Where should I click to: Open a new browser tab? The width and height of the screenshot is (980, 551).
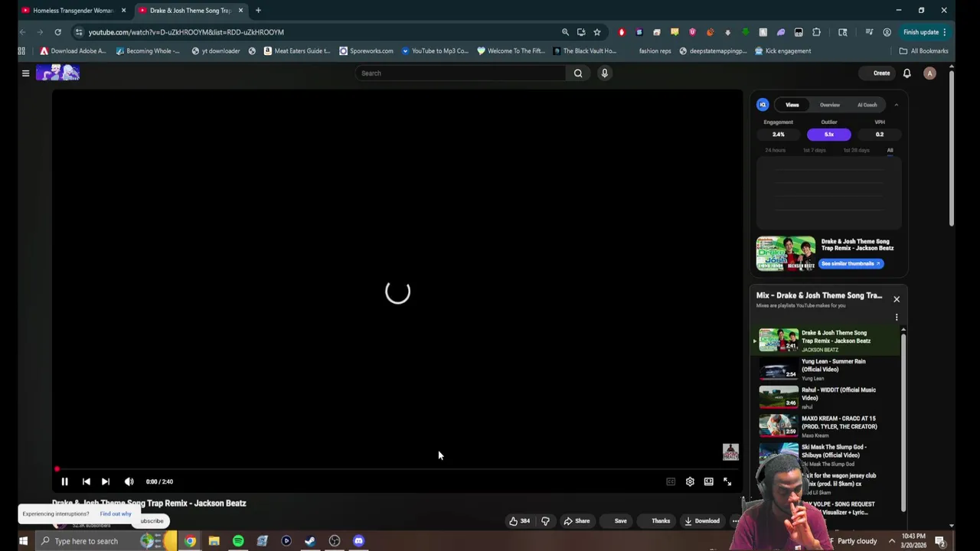[x=258, y=11]
